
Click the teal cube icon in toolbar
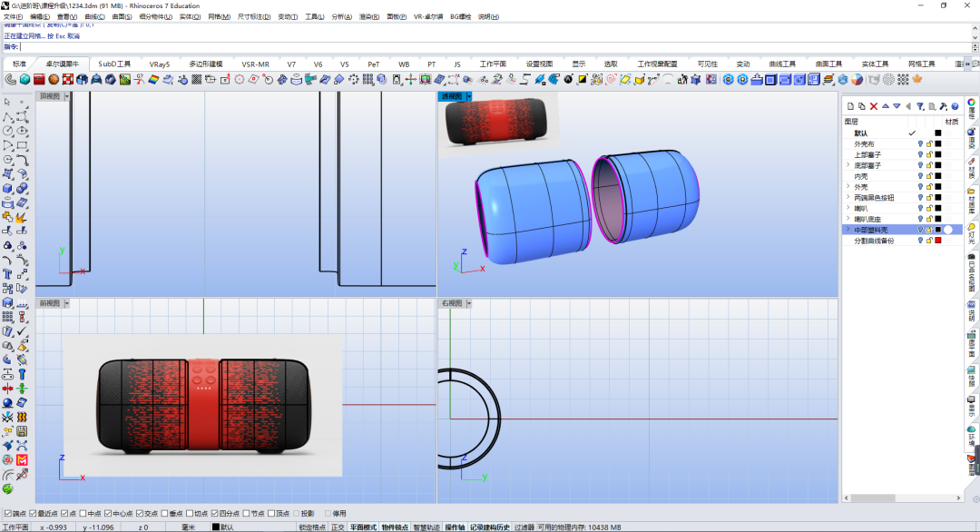[25, 79]
